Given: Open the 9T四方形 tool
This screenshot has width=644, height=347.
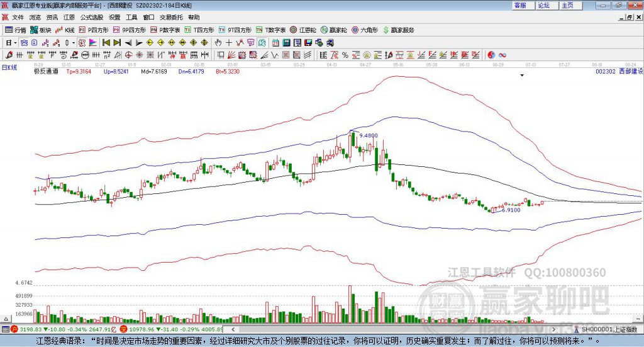Looking at the screenshot, I should pos(235,30).
